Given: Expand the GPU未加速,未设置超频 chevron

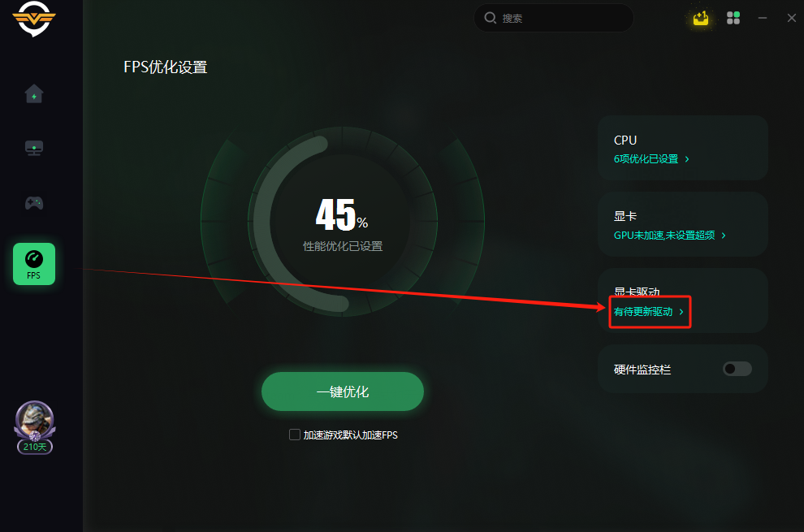Looking at the screenshot, I should [x=724, y=236].
